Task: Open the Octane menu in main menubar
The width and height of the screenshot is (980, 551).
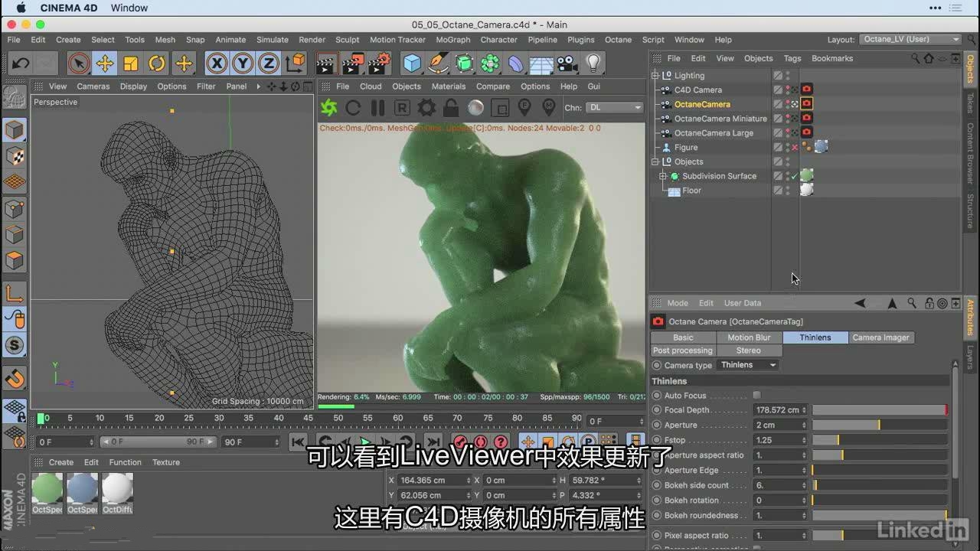Action: 618,40
